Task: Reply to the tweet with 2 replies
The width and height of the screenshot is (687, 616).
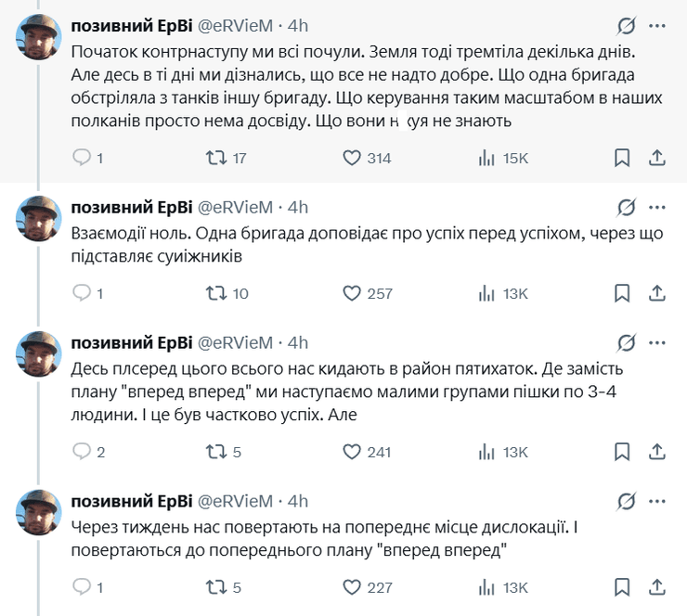Action: point(83,452)
